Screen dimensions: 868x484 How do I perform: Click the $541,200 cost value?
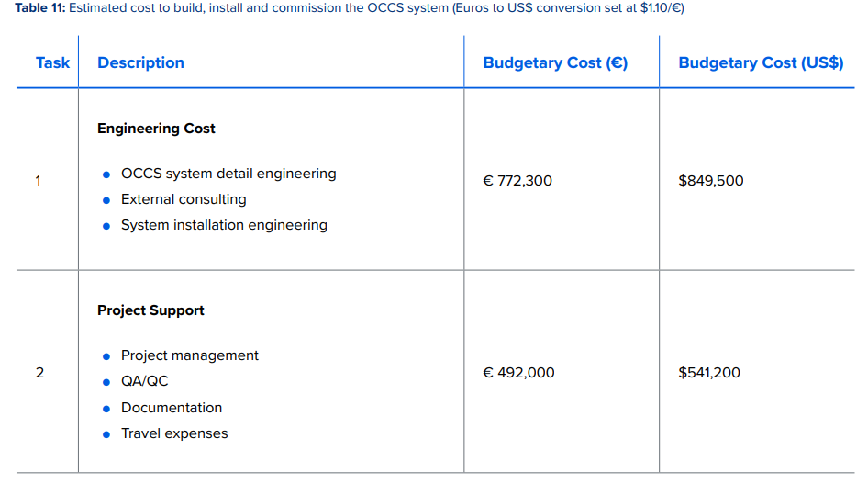click(x=708, y=373)
